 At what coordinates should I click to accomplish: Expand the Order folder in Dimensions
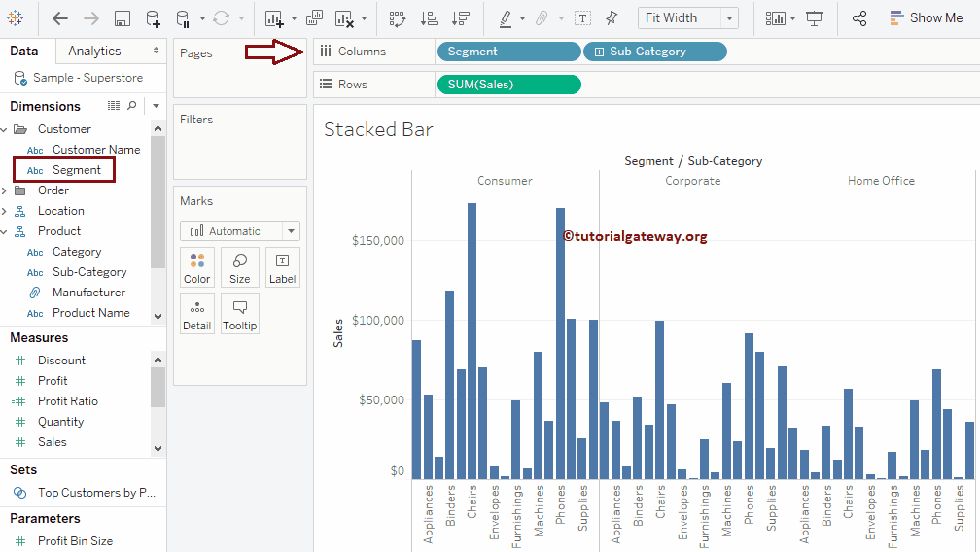[x=5, y=190]
